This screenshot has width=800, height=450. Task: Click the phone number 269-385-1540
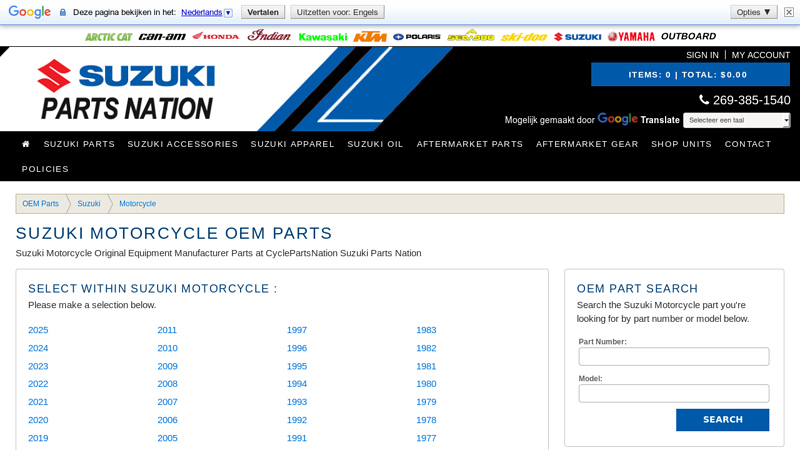pyautogui.click(x=752, y=100)
